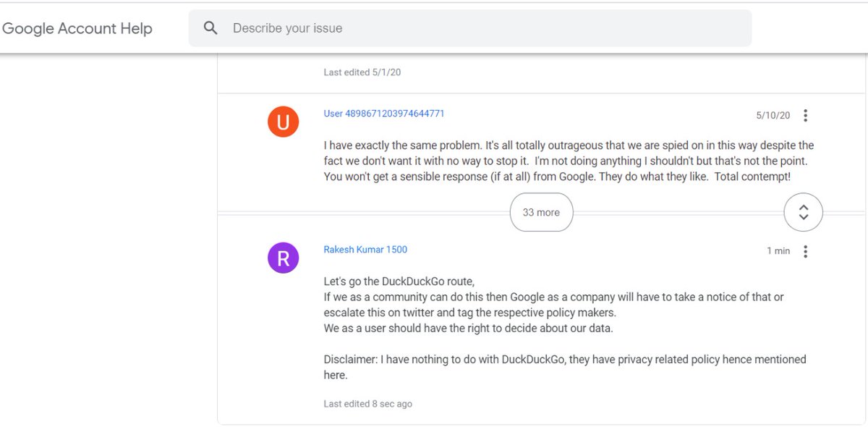Click the '5/10/20' reply date

(773, 116)
